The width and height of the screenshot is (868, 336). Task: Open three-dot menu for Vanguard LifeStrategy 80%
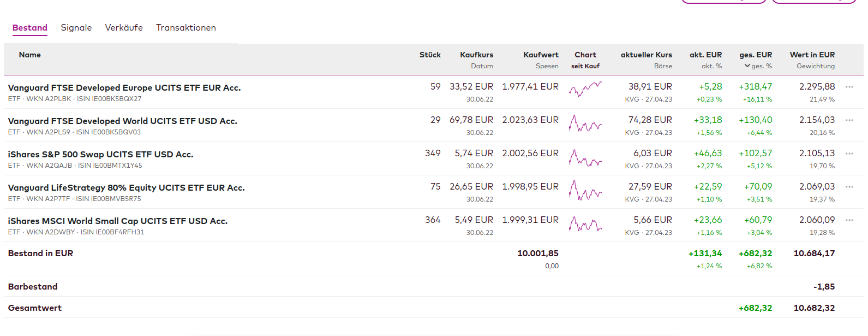click(849, 187)
